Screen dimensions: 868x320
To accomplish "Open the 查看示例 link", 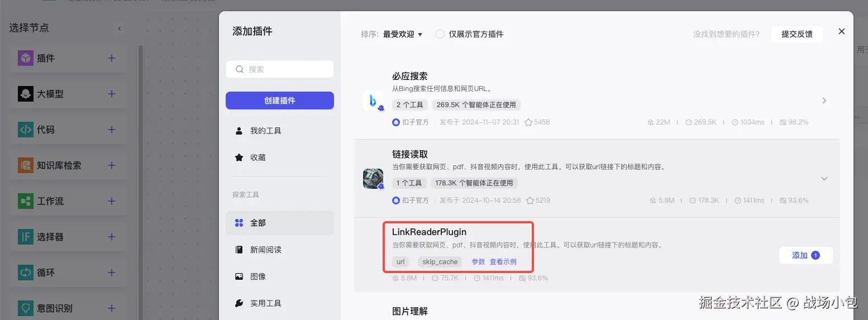I will [x=503, y=262].
